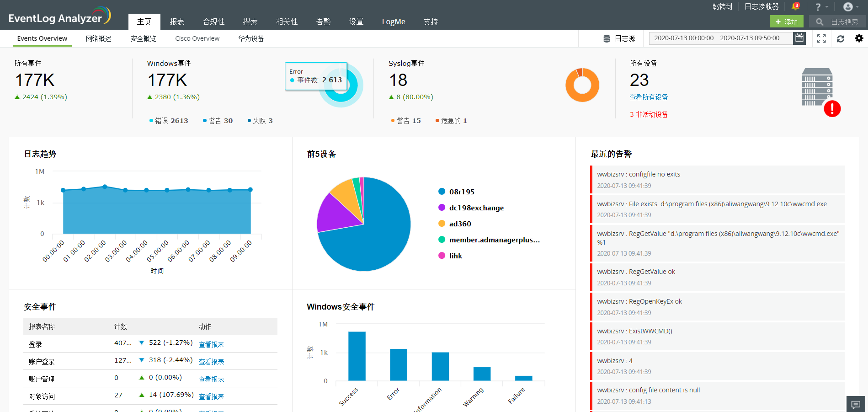Toggle fullscreen dashboard view
Screen dimensions: 868x412
[x=821, y=38]
